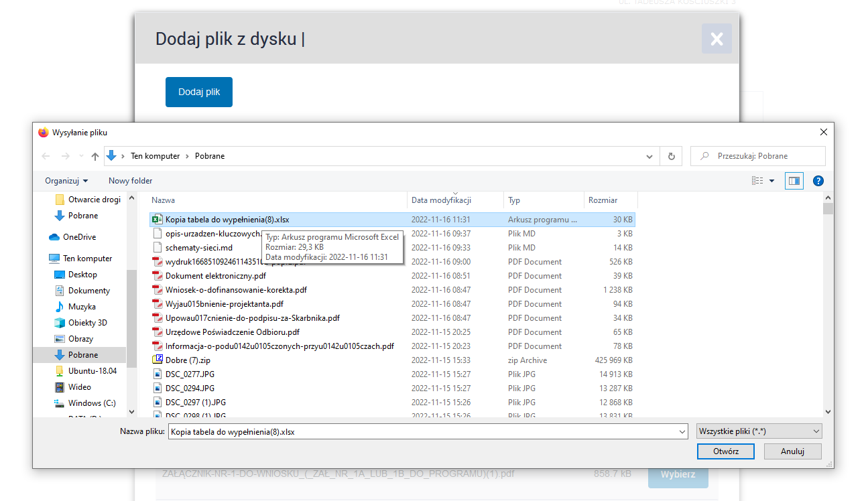
Task: Expand the address bar path dropdown
Action: (x=649, y=156)
